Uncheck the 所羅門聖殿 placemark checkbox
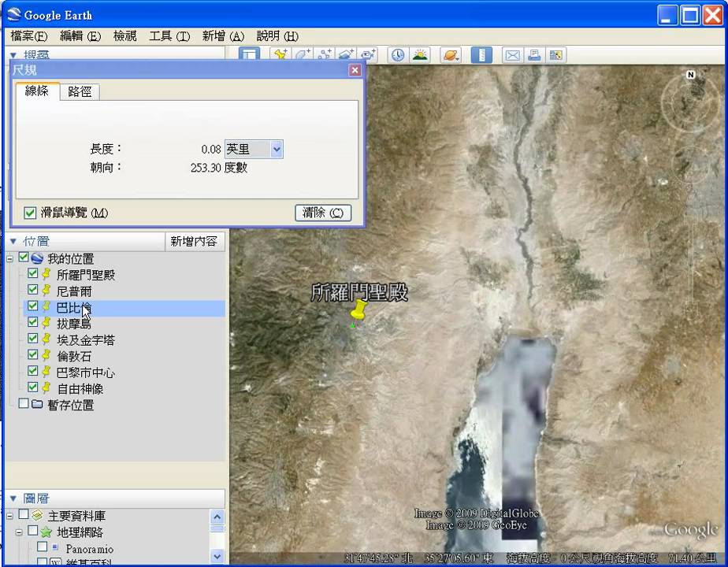728x567 pixels. pos(32,273)
